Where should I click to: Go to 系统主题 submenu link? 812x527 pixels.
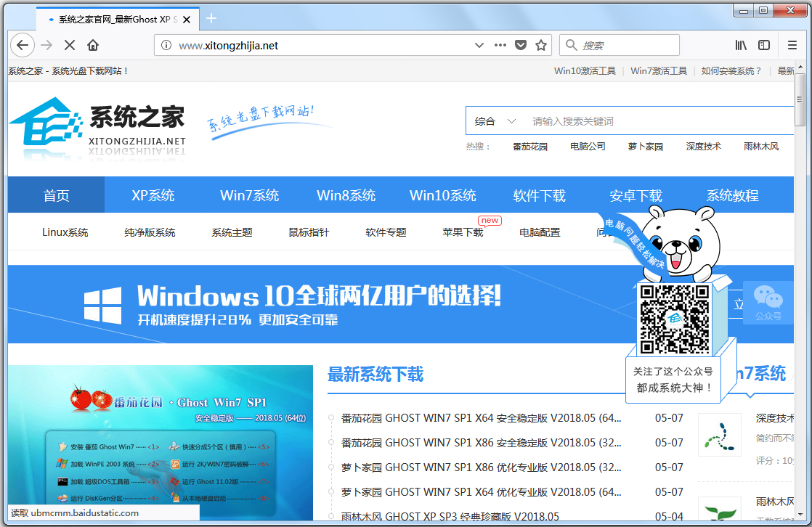(232, 232)
